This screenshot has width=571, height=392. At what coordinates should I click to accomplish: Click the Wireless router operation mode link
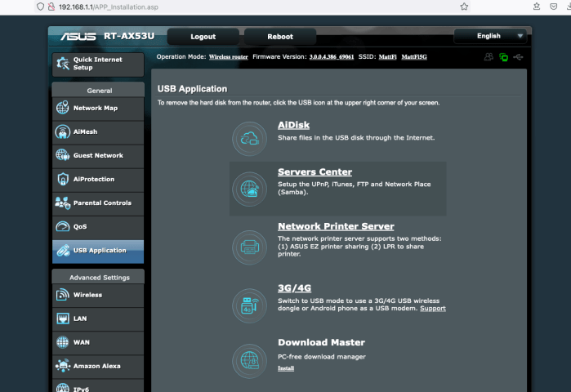[x=229, y=57]
